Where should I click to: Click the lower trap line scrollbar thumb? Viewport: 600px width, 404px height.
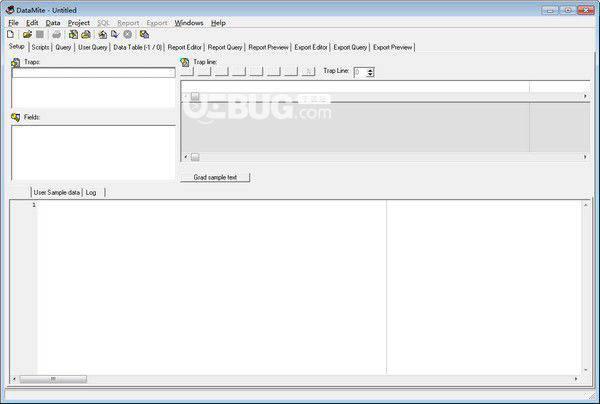click(195, 157)
